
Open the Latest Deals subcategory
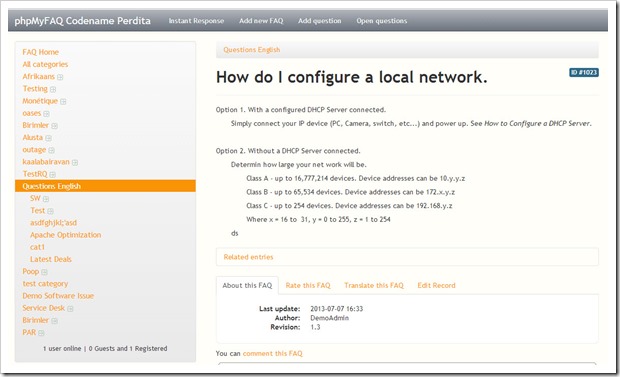51,260
